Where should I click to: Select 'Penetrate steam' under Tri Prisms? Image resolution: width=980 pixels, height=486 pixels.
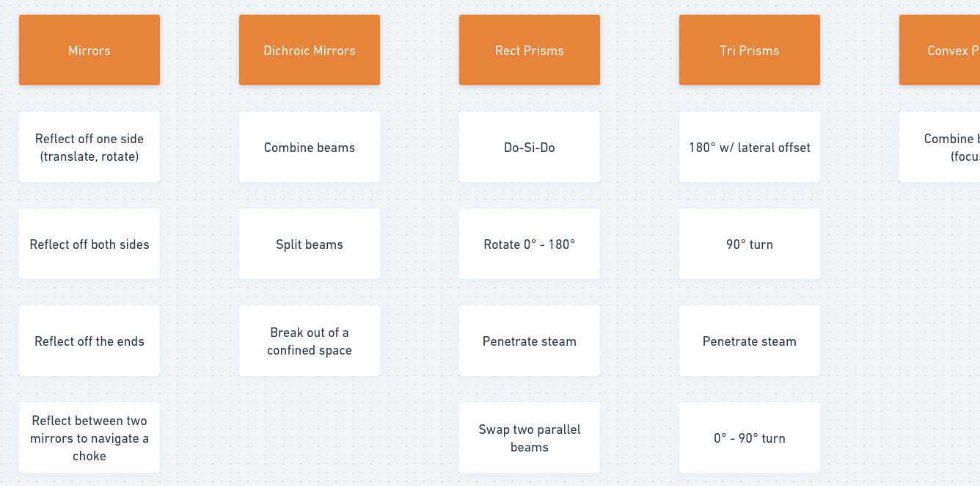click(750, 341)
